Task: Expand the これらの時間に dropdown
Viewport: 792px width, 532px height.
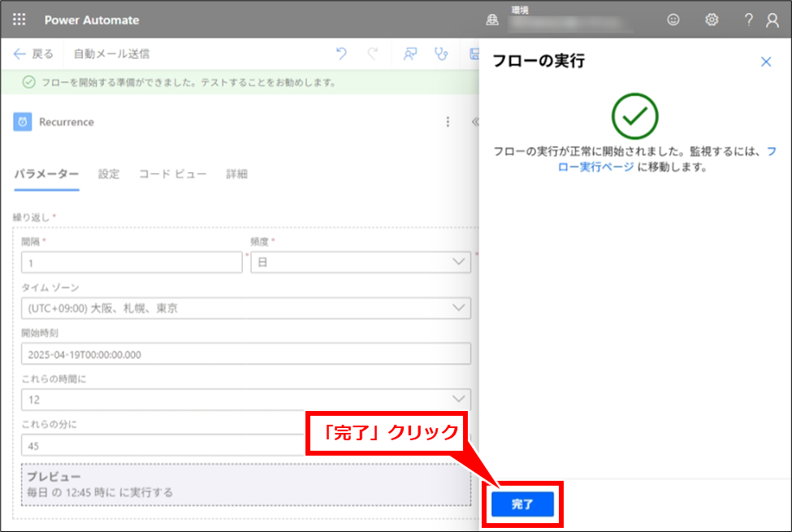Action: click(246, 400)
